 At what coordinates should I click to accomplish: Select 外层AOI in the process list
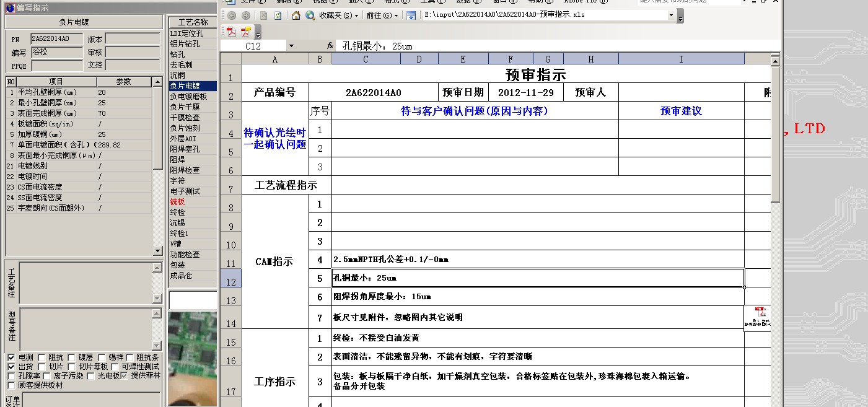193,139
